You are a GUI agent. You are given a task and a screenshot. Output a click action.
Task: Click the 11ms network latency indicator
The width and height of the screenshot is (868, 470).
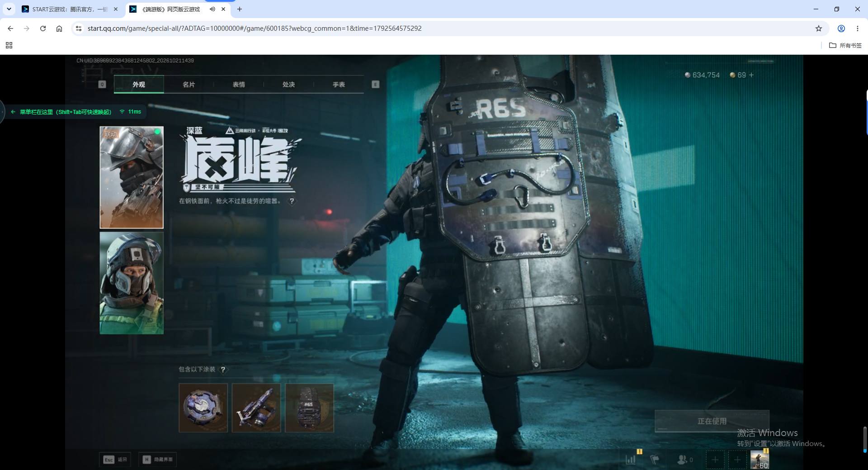(130, 112)
